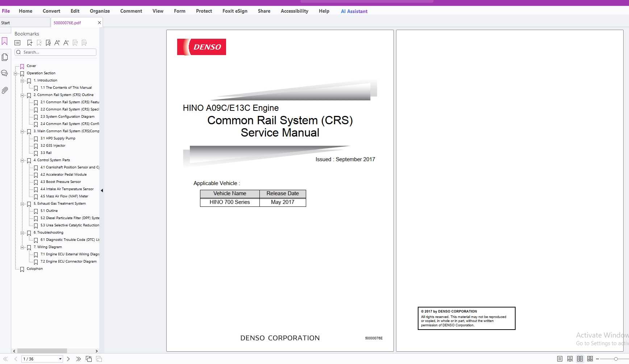Open the Convert ribbon tab
Image resolution: width=629 pixels, height=364 pixels.
coord(51,11)
